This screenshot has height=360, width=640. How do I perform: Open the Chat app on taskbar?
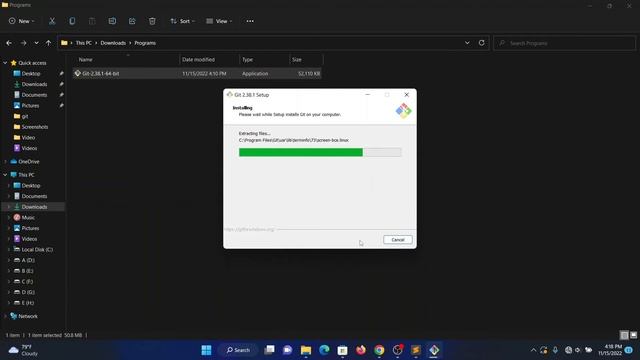[287, 350]
